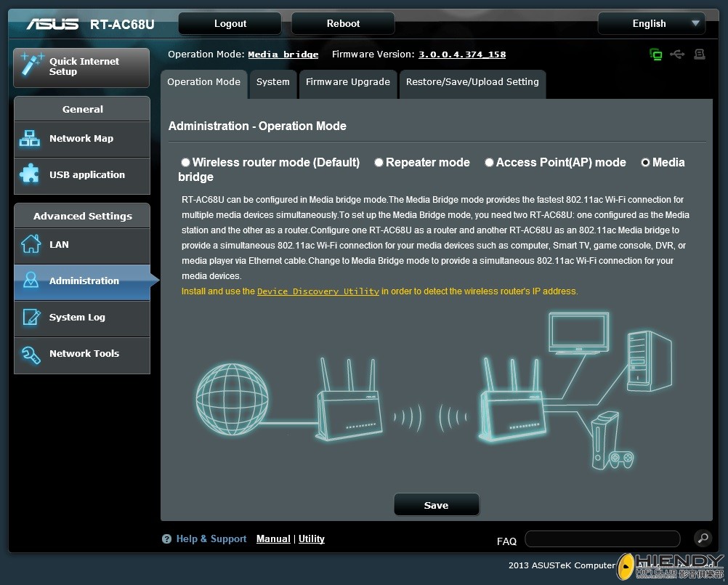Viewport: 728px width, 585px height.
Task: Click the USB application puzzle icon
Action: pyautogui.click(x=29, y=174)
